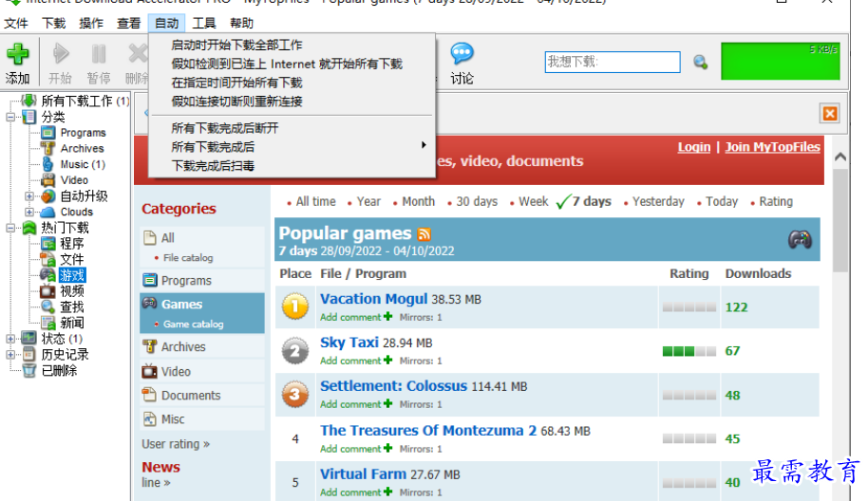This screenshot has width=868, height=501.
Task: Select the Video category in tree
Action: click(x=74, y=180)
